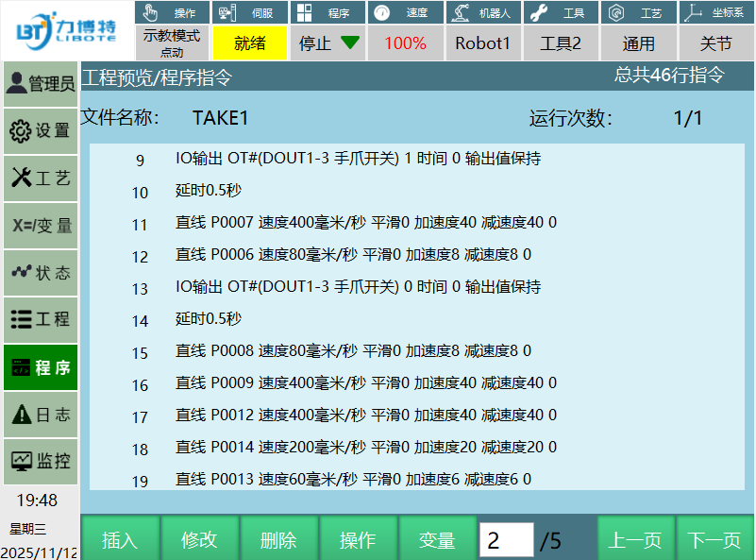Click the speed gauge icon
This screenshot has width=756, height=560.
381,13
